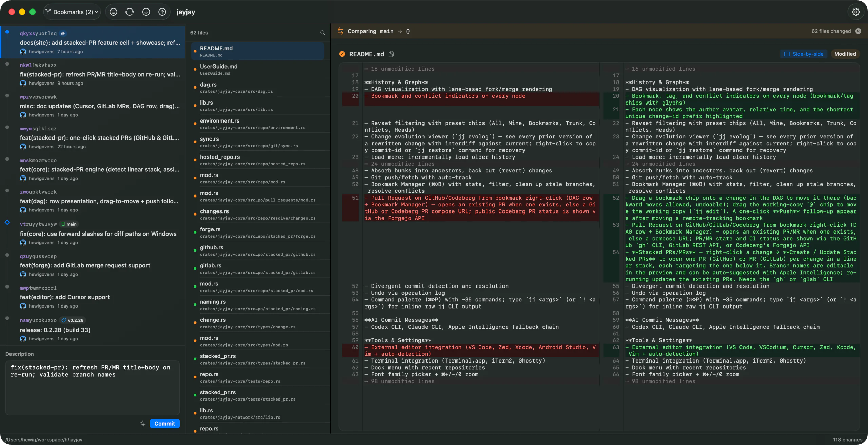
Task: Open gitlab.rs in the files list
Action: [258, 268]
